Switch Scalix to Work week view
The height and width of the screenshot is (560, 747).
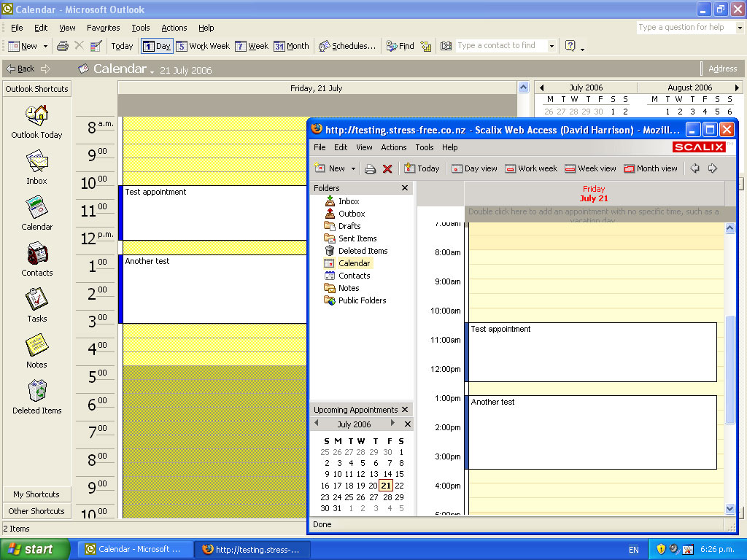click(531, 168)
